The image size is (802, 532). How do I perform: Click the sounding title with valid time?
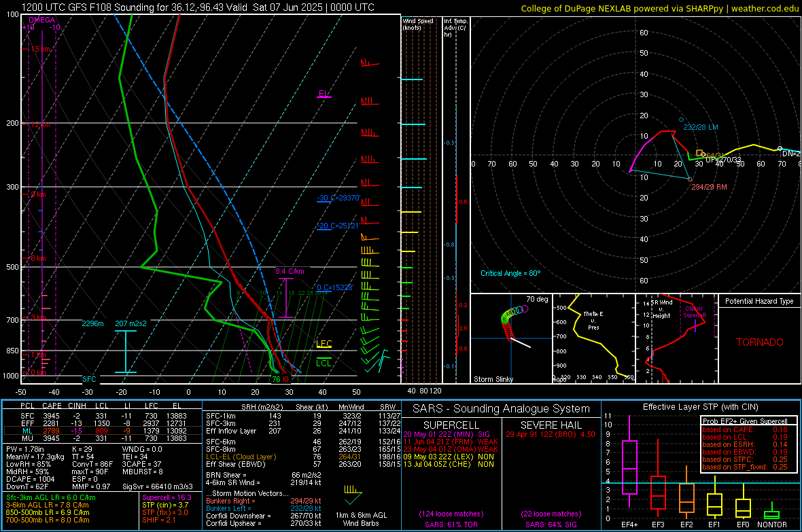[x=198, y=7]
